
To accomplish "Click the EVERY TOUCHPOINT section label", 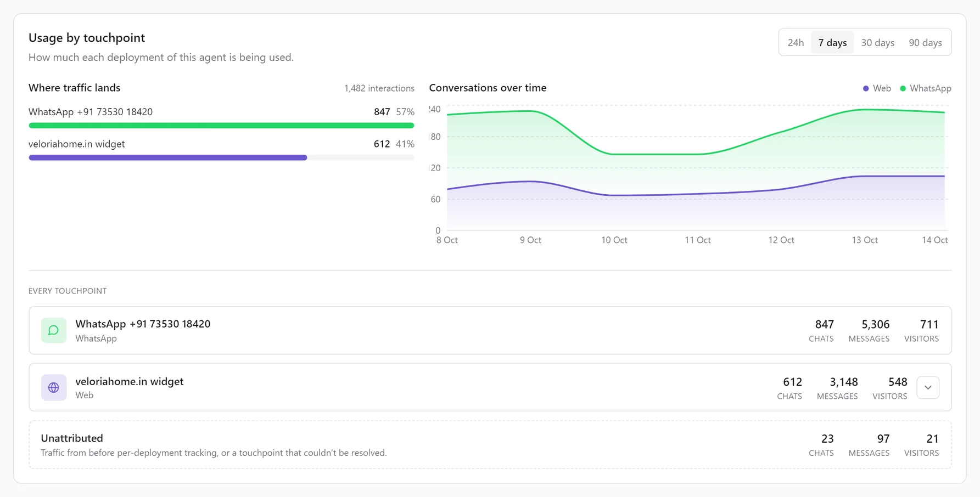I will (x=68, y=291).
